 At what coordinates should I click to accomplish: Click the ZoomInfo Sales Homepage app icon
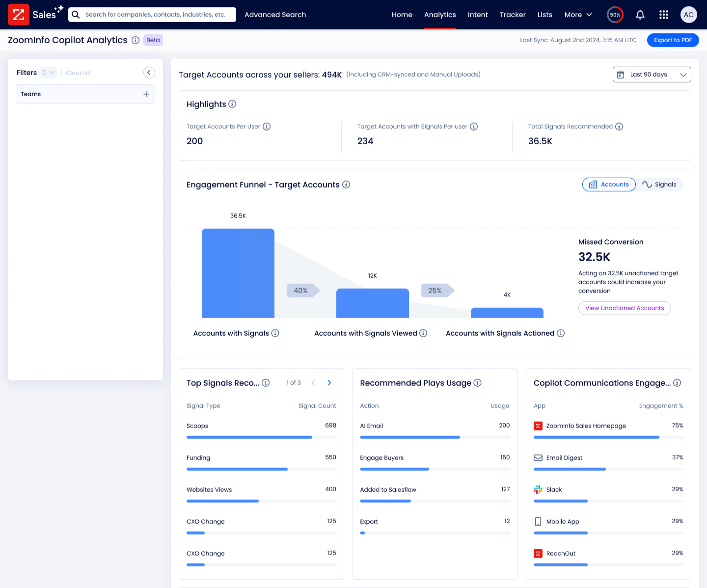coord(538,426)
